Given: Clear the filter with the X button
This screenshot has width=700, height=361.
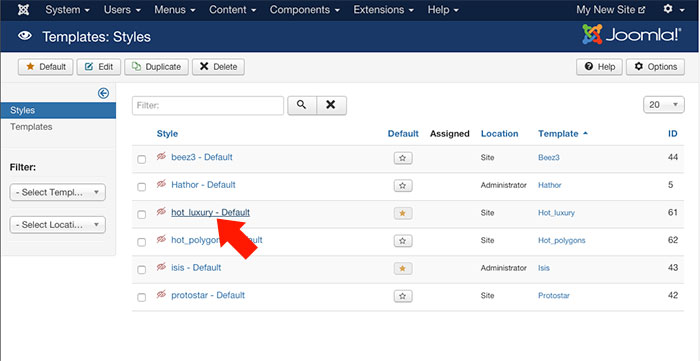Looking at the screenshot, I should [x=331, y=105].
